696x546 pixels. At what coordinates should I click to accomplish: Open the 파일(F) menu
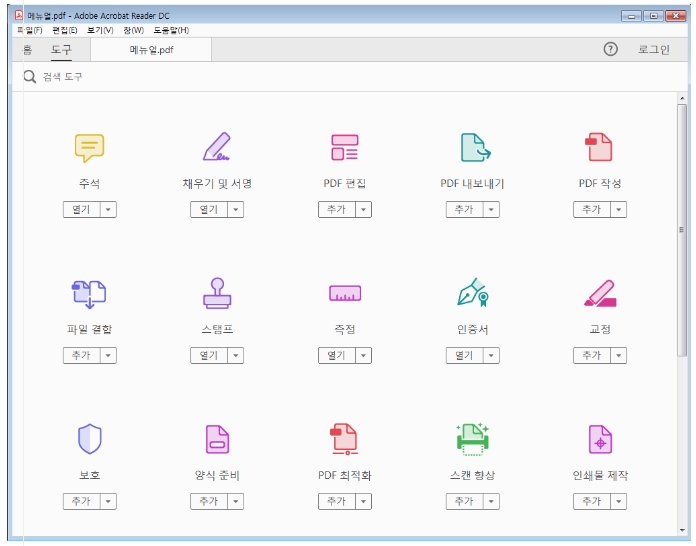point(29,30)
